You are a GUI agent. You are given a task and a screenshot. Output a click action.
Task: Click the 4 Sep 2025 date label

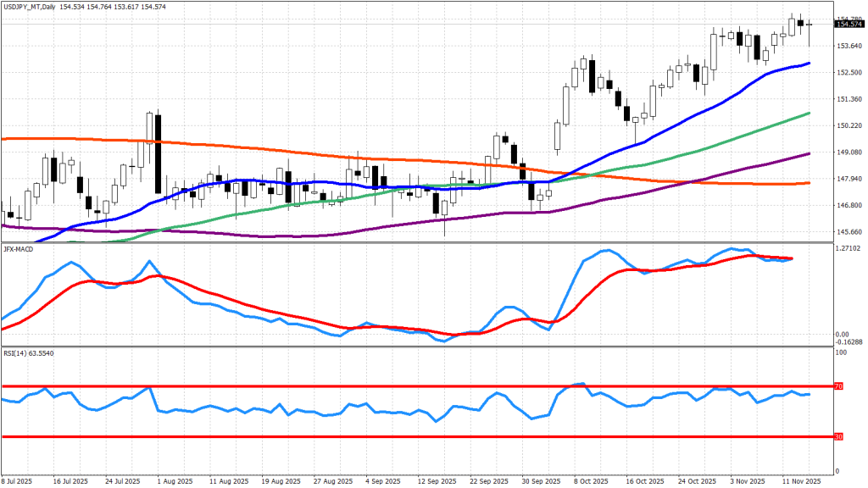pyautogui.click(x=382, y=480)
